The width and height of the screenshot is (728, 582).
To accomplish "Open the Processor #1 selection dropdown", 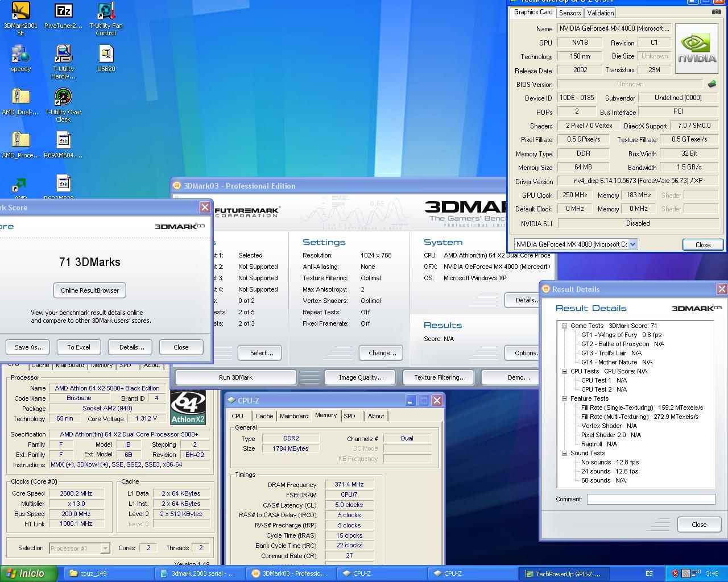I will point(105,548).
